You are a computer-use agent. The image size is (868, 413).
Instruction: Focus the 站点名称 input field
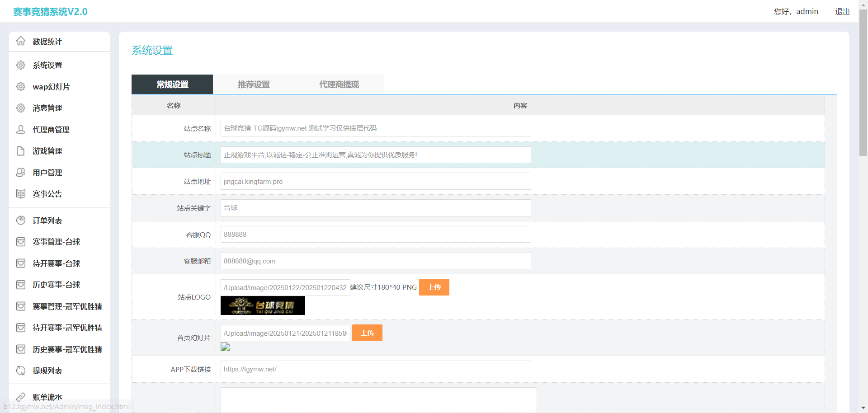tap(375, 128)
